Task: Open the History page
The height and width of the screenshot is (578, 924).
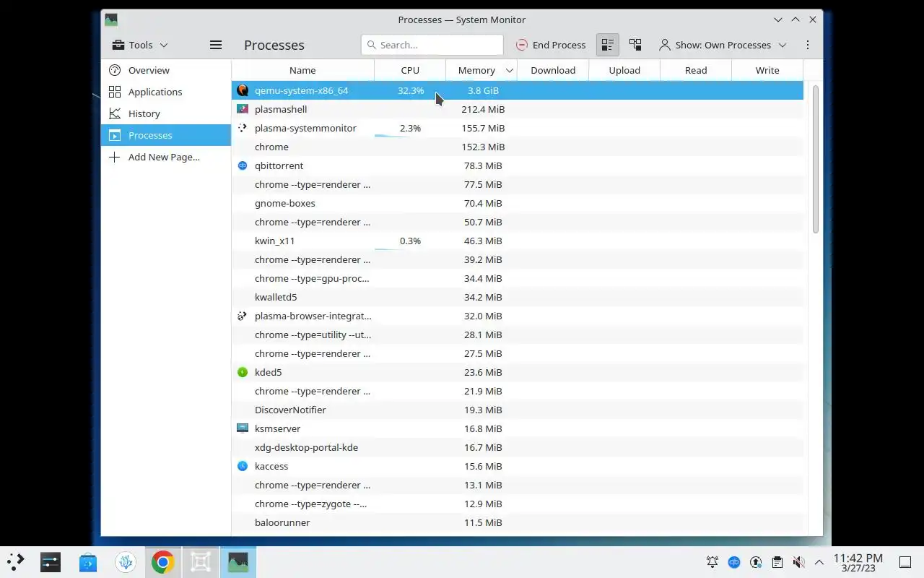Action: (x=166, y=113)
